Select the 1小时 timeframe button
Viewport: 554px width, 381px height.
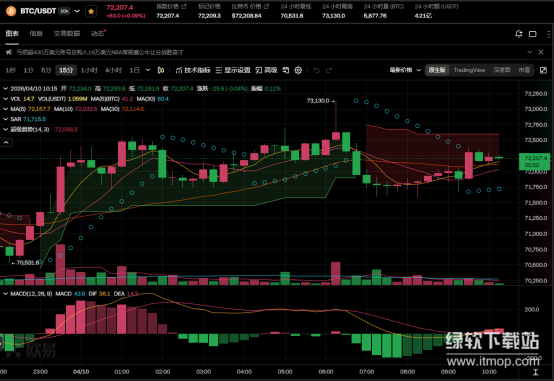tap(89, 70)
